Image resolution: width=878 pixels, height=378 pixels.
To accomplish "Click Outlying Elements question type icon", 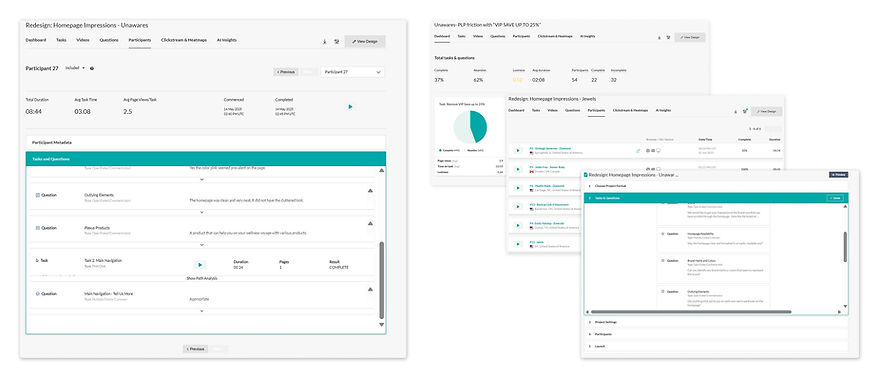I will [38, 195].
